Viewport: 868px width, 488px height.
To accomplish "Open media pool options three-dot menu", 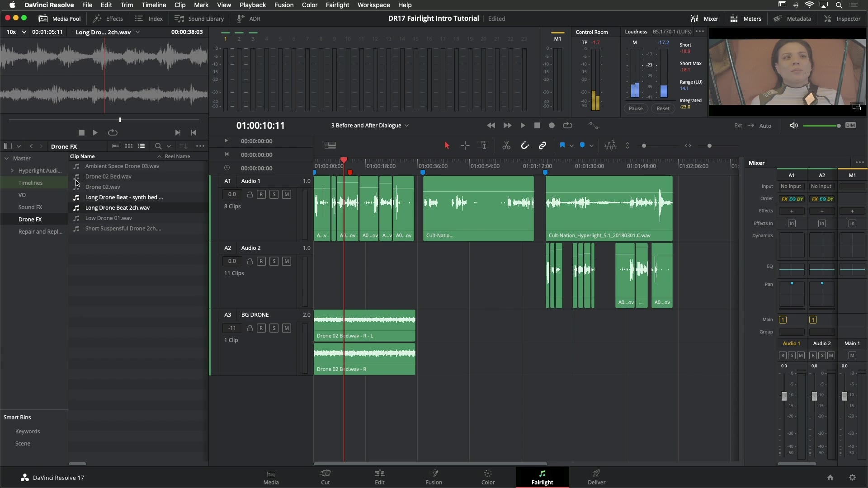I will [x=200, y=146].
